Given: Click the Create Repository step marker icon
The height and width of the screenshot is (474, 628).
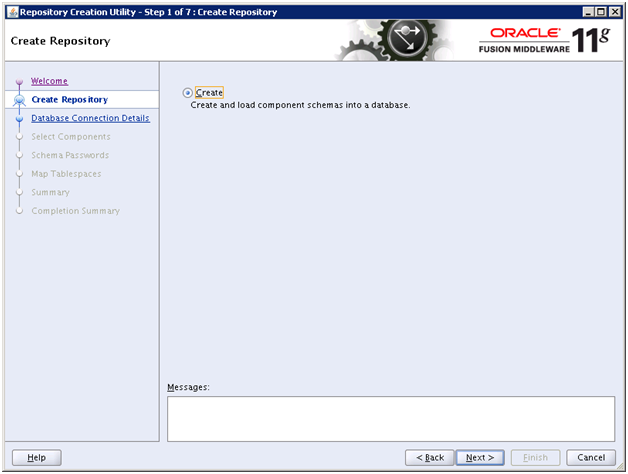Looking at the screenshot, I should coord(19,100).
